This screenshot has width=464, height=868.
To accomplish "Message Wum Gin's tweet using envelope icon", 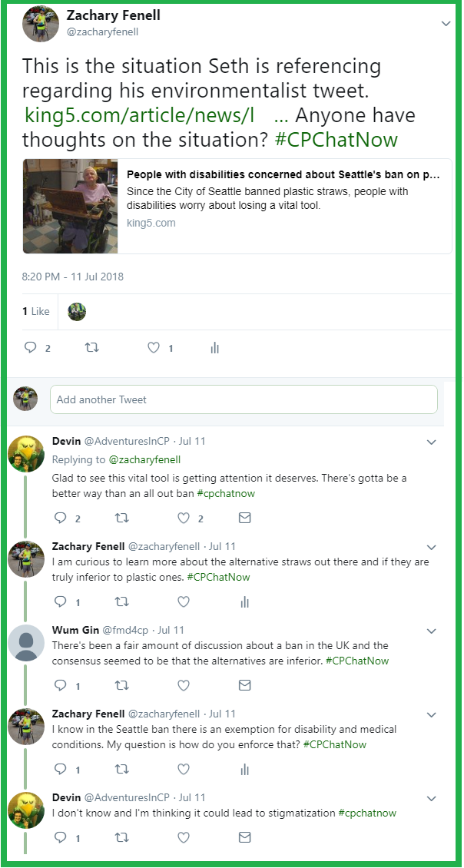I will 244,685.
